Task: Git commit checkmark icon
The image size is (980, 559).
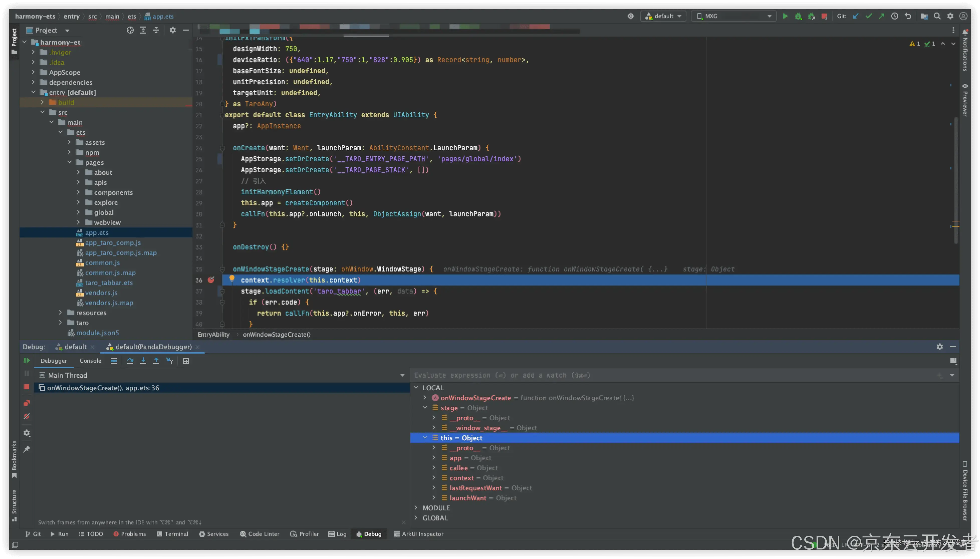Action: [x=869, y=16]
